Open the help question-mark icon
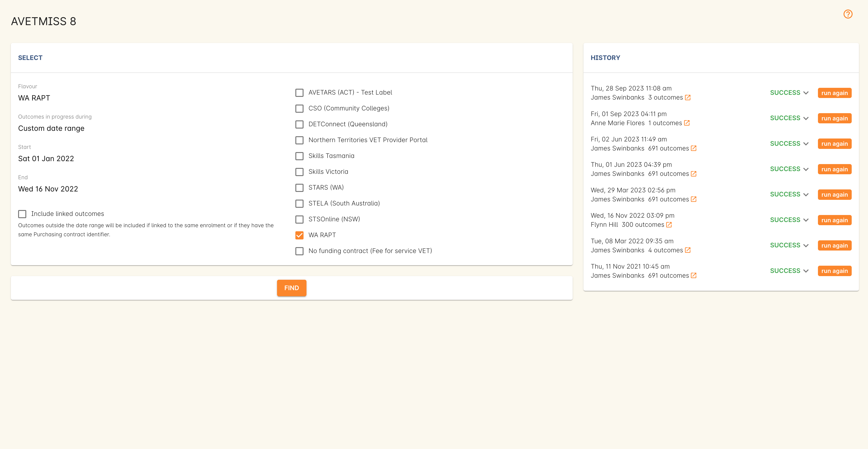Image resolution: width=868 pixels, height=449 pixels. click(x=848, y=14)
